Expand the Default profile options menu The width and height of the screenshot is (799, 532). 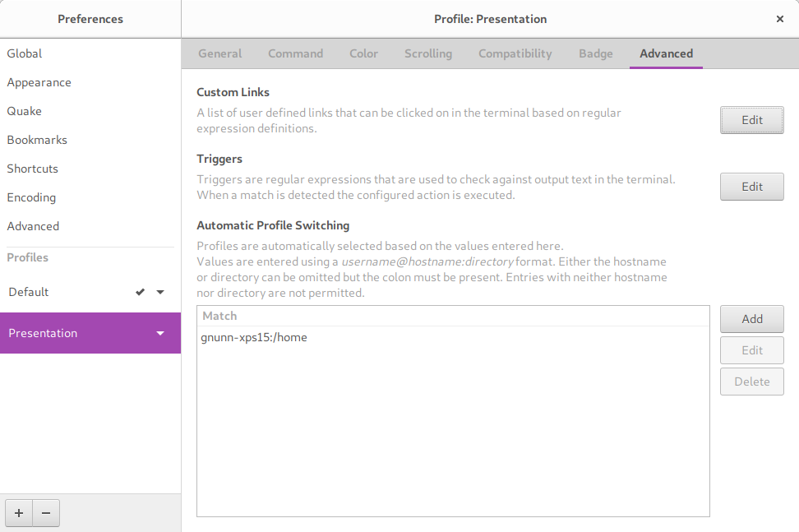point(160,292)
